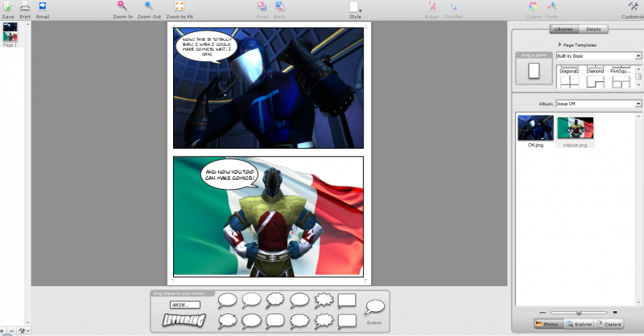Choose the Diamond step-shaped page template

coord(595,81)
